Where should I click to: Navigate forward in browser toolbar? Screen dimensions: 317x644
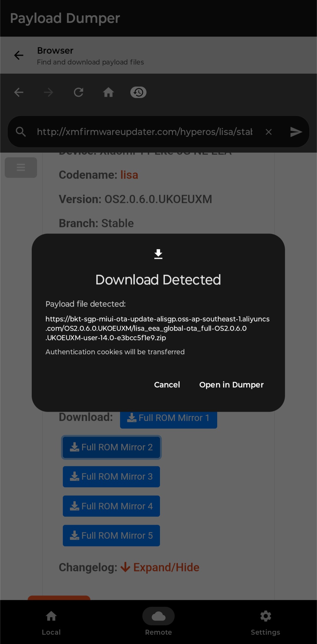pyautogui.click(x=48, y=92)
